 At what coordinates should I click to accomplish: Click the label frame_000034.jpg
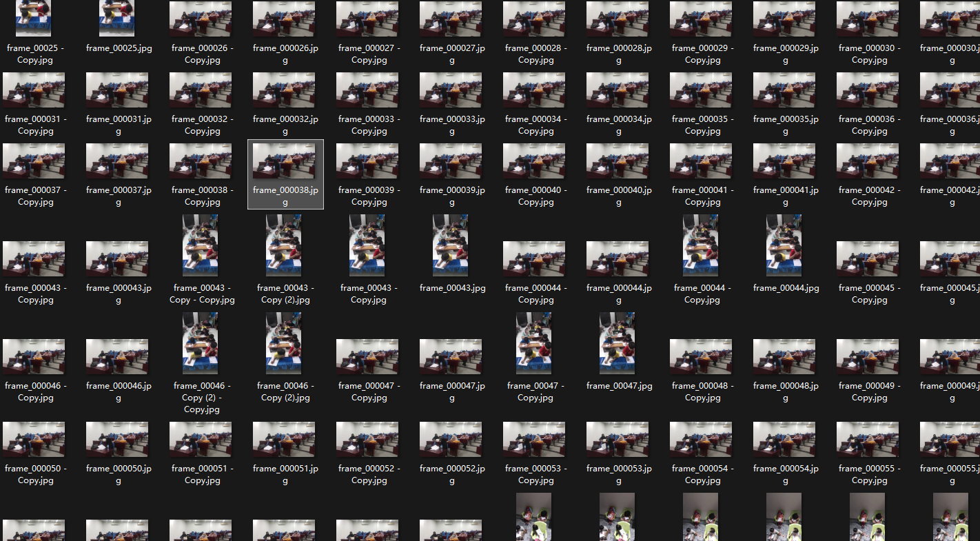point(619,125)
